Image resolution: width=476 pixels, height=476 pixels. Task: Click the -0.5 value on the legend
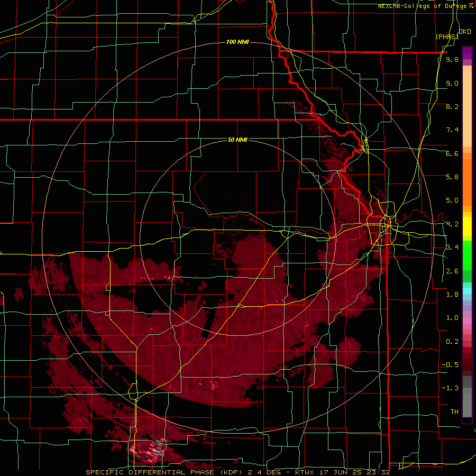pyautogui.click(x=450, y=365)
